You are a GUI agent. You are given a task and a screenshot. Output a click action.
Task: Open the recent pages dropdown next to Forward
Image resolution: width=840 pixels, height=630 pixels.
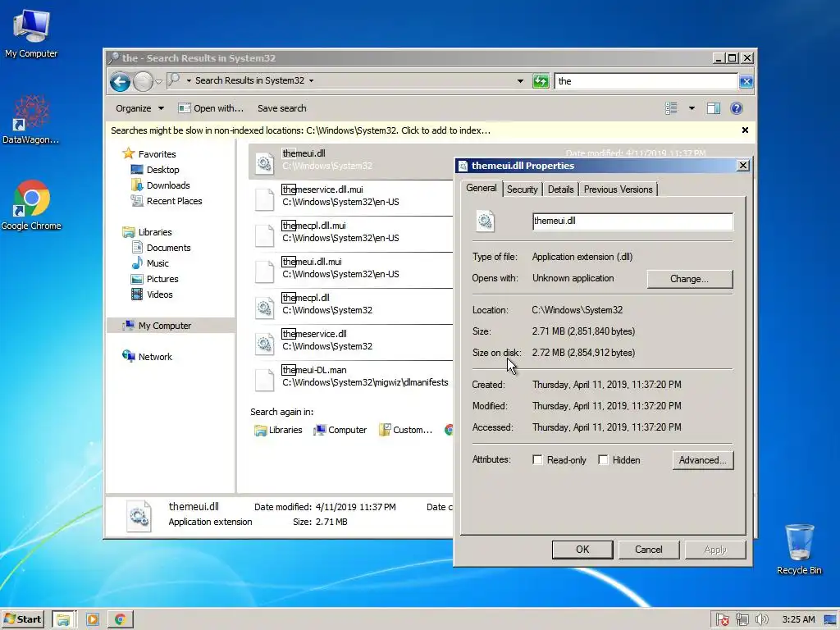[x=158, y=81]
